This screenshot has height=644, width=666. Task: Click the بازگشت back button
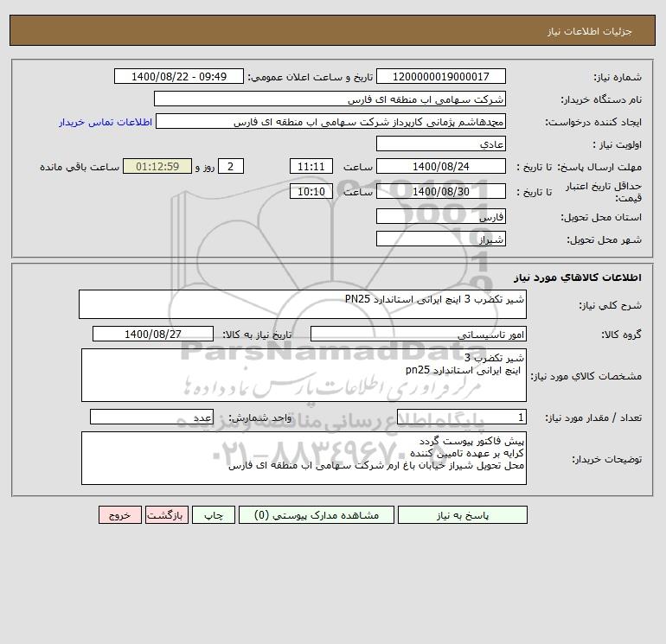point(166,515)
